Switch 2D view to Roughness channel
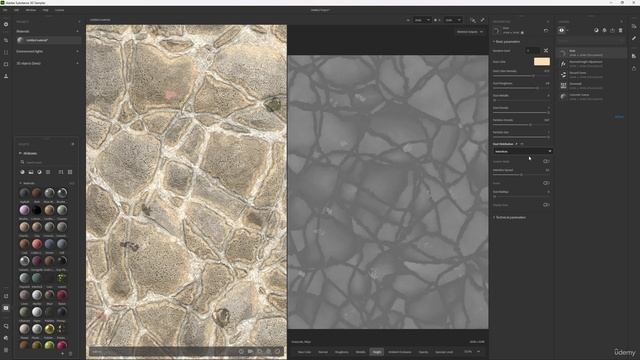Image resolution: width=640 pixels, height=360 pixels. [x=342, y=352]
